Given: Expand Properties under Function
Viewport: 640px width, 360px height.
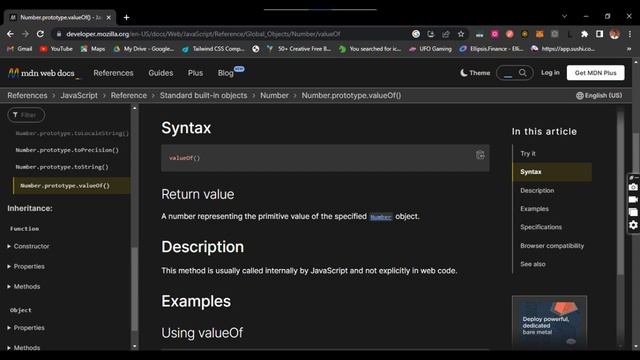Looking at the screenshot, I should pyautogui.click(x=26, y=267).
